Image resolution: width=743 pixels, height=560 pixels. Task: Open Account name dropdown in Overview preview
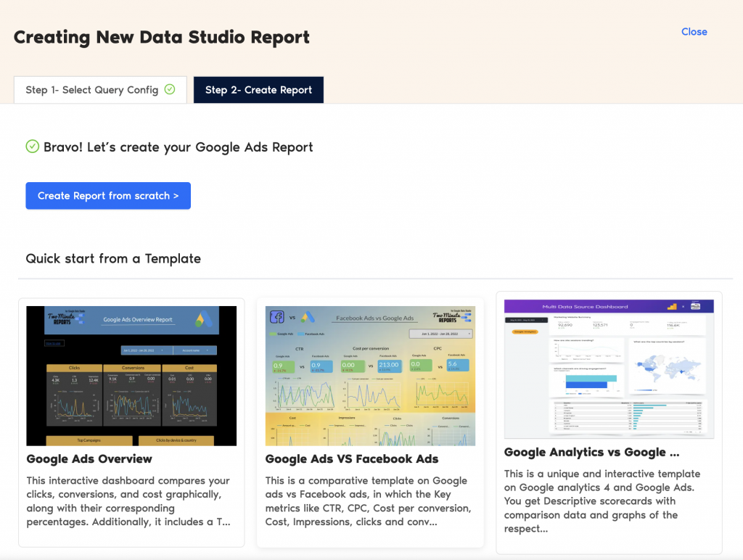(x=195, y=350)
